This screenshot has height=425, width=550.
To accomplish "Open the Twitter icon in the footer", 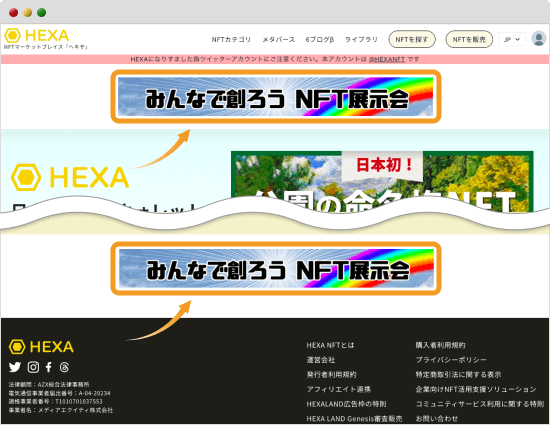I will [15, 367].
